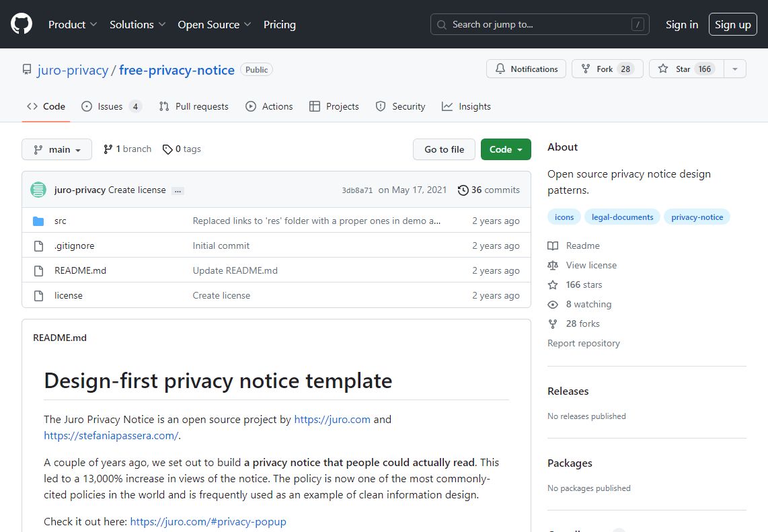
Task: Switch to the Code tab
Action: point(46,106)
